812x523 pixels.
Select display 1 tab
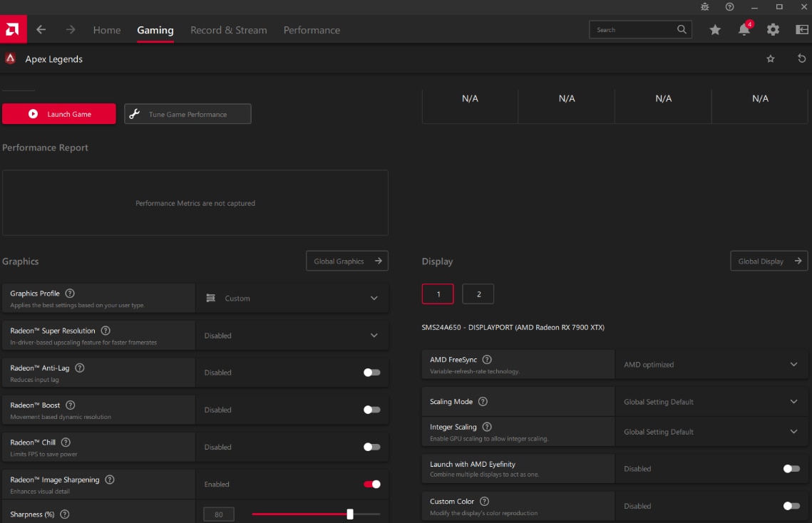tap(438, 294)
